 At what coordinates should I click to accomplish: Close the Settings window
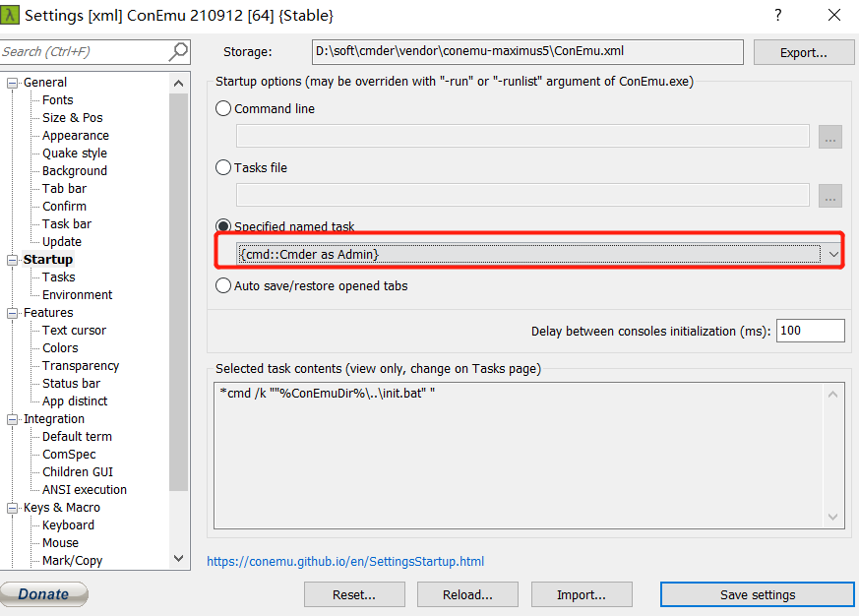click(833, 15)
